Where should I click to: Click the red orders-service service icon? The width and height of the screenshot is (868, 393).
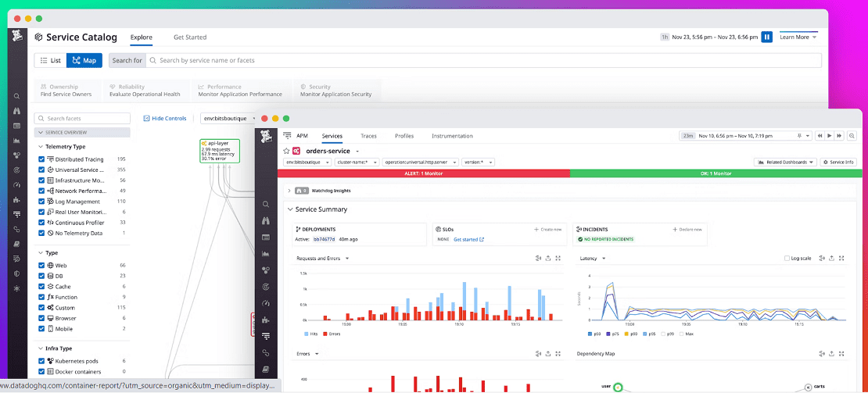click(296, 151)
